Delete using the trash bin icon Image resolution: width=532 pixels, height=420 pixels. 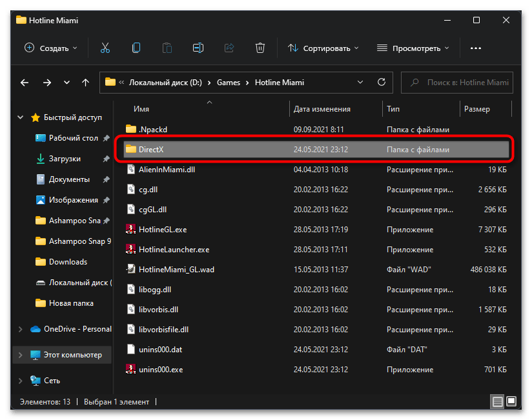(260, 48)
